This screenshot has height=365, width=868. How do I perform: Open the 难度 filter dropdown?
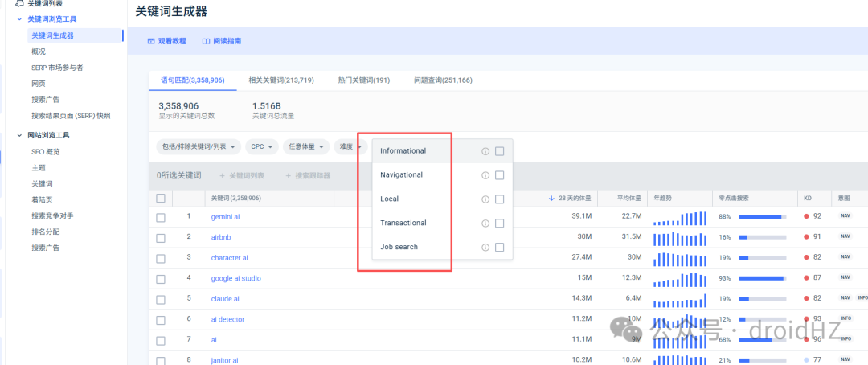click(x=351, y=147)
